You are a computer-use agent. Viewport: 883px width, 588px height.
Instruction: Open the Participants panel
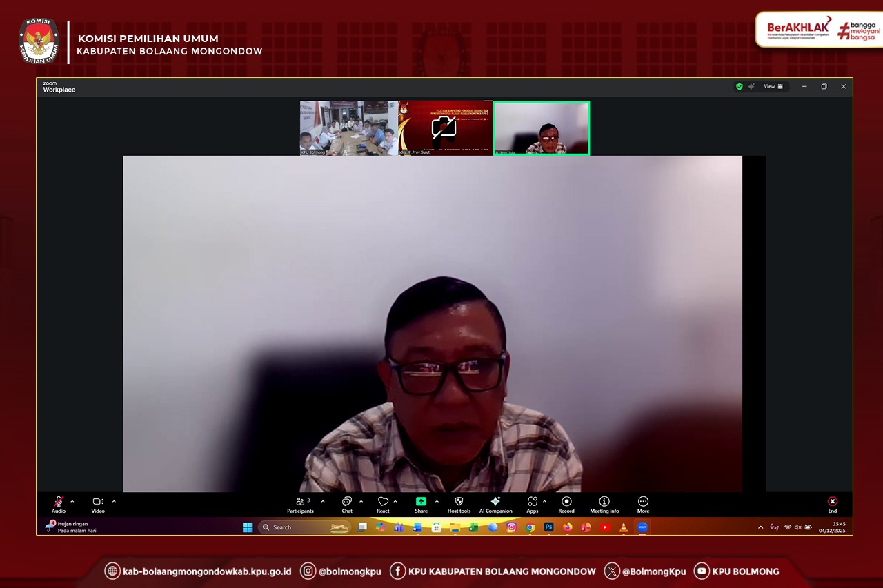(x=300, y=503)
